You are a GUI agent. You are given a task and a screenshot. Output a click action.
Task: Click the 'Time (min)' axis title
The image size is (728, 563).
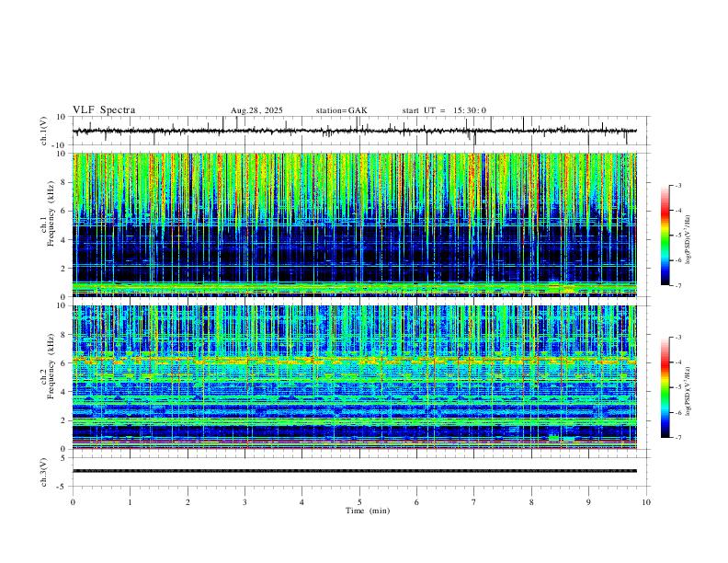pos(368,511)
